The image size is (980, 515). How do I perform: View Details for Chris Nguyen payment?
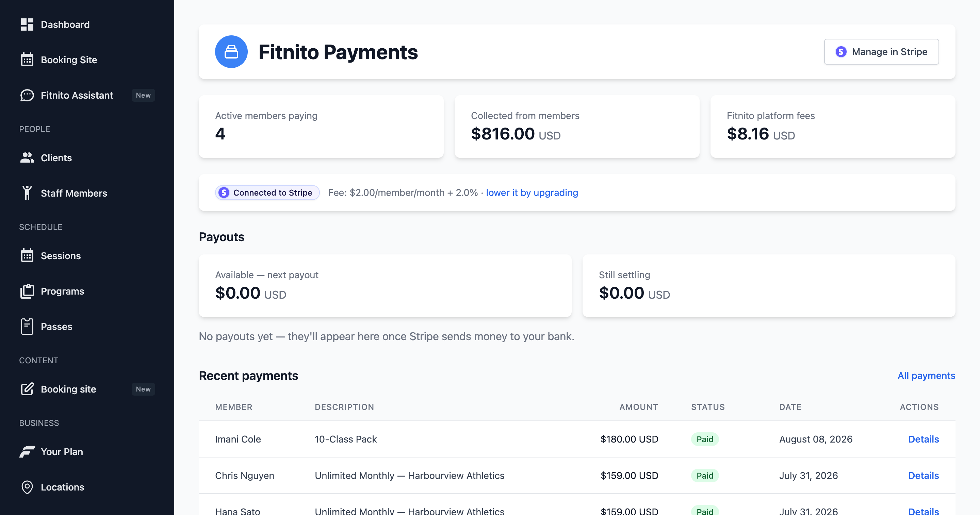tap(923, 476)
